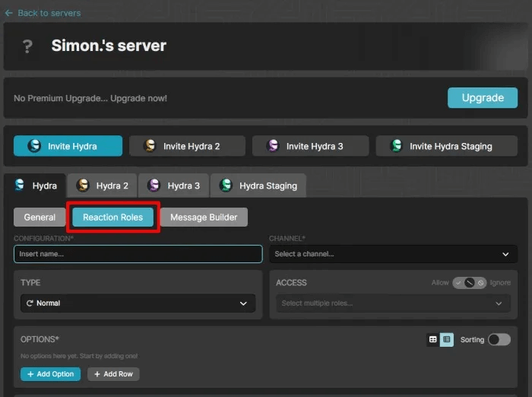Click the OPTIONS* heading label
532x397 pixels.
coord(40,339)
